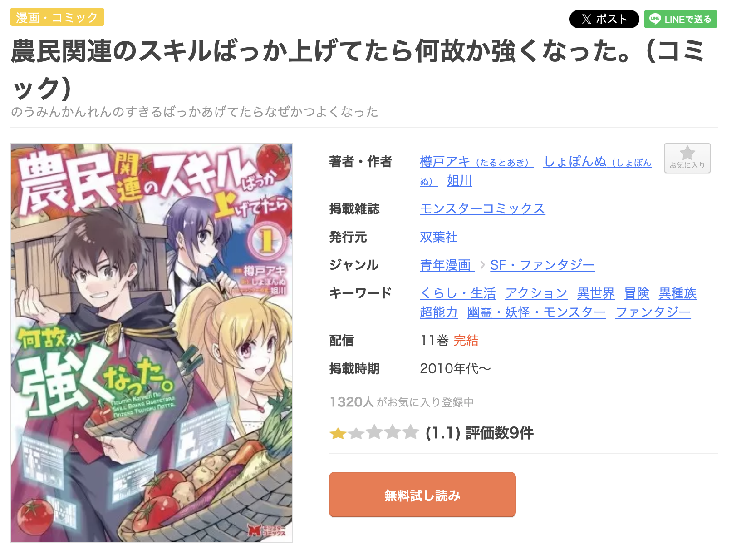Click the 超能力 keyword link
The image size is (756, 555).
pyautogui.click(x=439, y=312)
